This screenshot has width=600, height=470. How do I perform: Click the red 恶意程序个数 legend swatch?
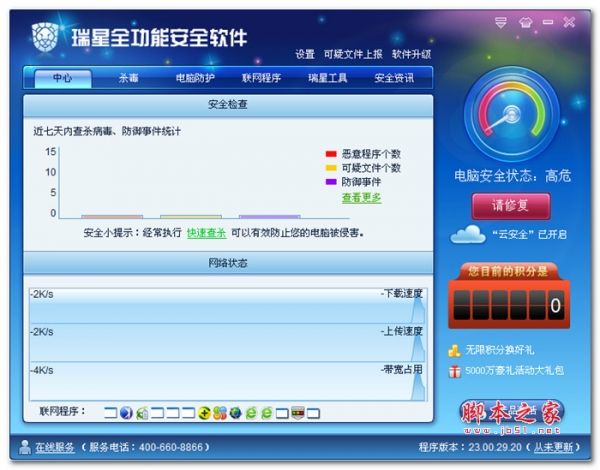[x=331, y=154]
